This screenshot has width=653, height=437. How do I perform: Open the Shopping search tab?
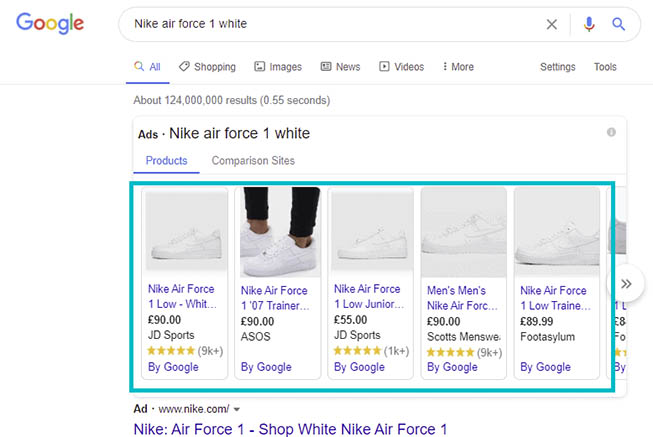207,67
